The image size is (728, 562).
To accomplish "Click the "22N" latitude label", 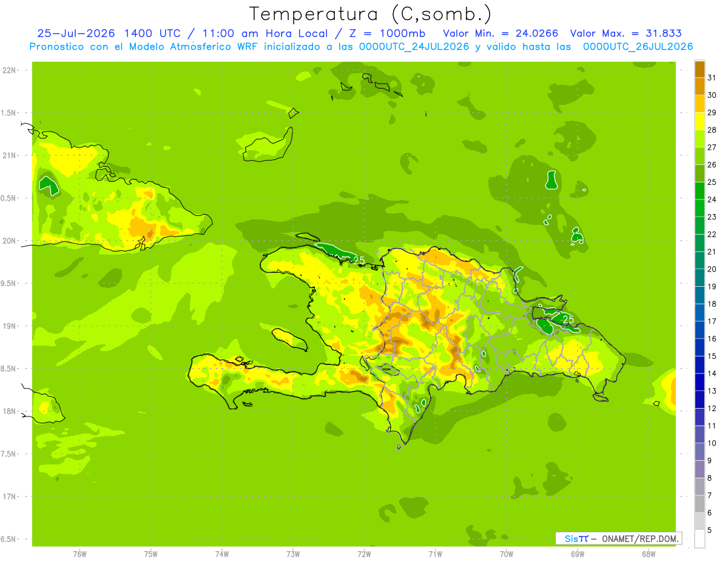I will (x=9, y=70).
